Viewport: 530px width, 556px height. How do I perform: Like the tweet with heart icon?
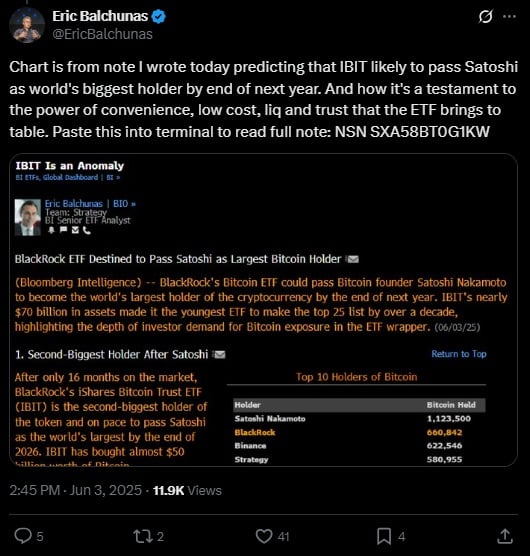coord(264,536)
